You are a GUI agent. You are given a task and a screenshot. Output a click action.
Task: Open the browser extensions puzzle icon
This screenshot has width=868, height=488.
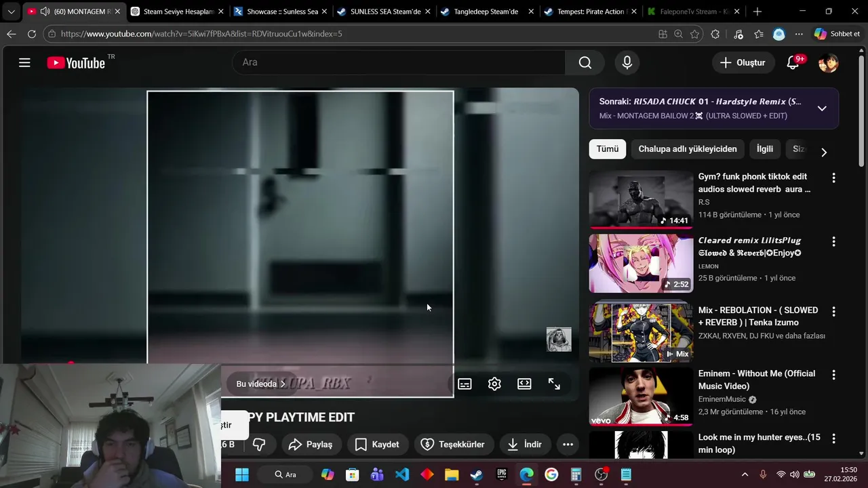(715, 34)
